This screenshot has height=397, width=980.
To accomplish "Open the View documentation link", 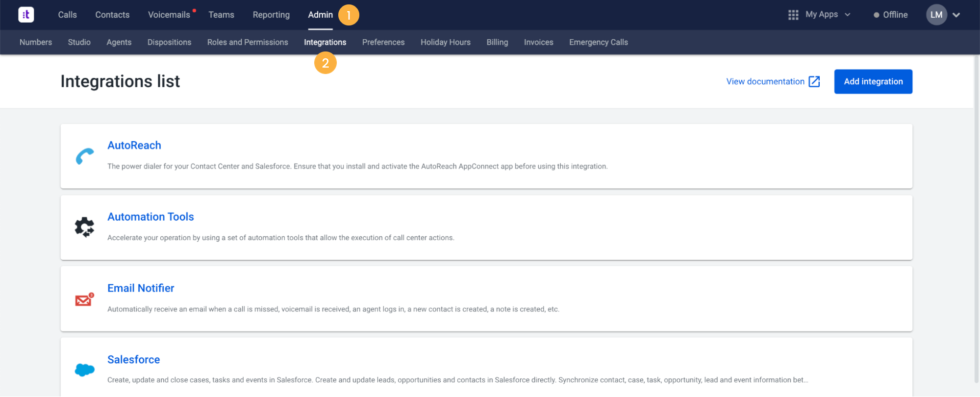I will (x=765, y=81).
